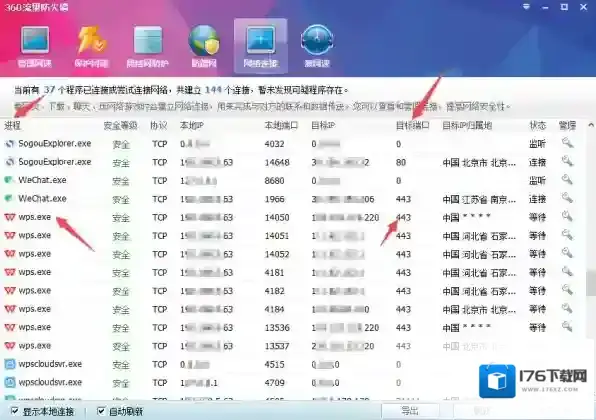Sort by the 目标IP column header
The image size is (596, 420).
click(x=323, y=125)
